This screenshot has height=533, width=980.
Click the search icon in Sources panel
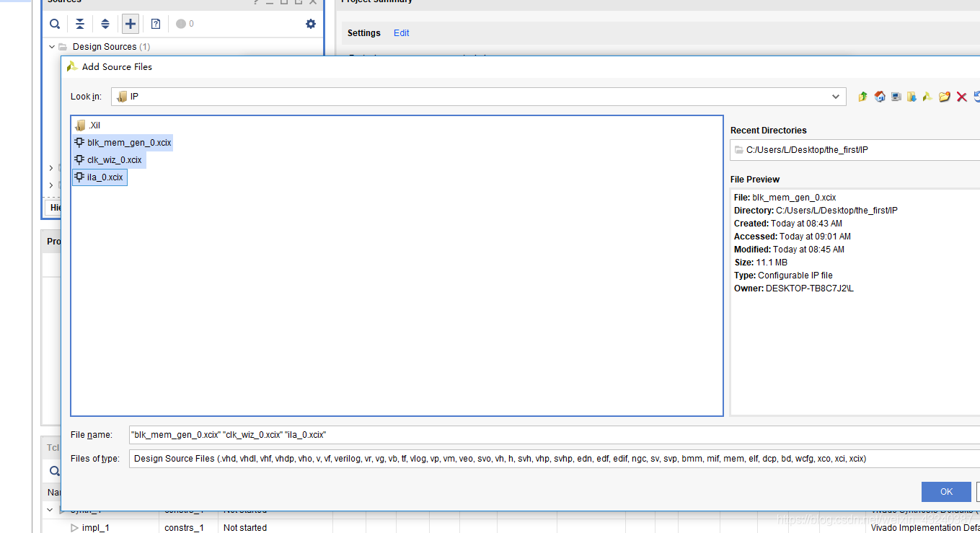pyautogui.click(x=55, y=24)
